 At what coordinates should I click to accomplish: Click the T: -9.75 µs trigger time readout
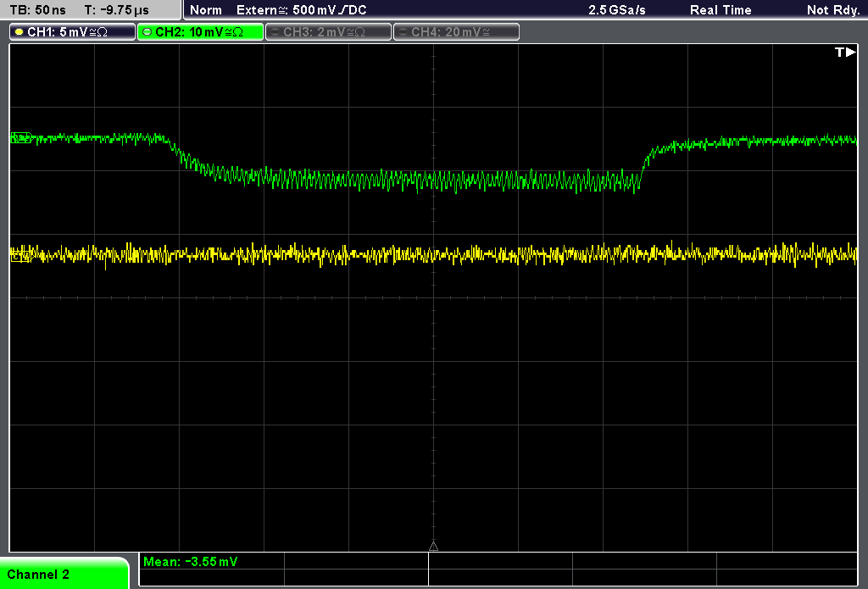pos(116,10)
